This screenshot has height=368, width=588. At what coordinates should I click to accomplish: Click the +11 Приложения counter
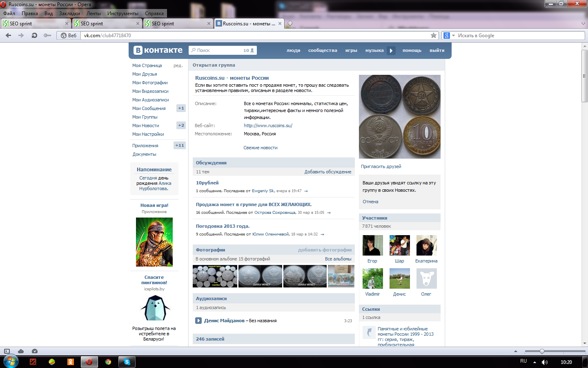pos(180,146)
